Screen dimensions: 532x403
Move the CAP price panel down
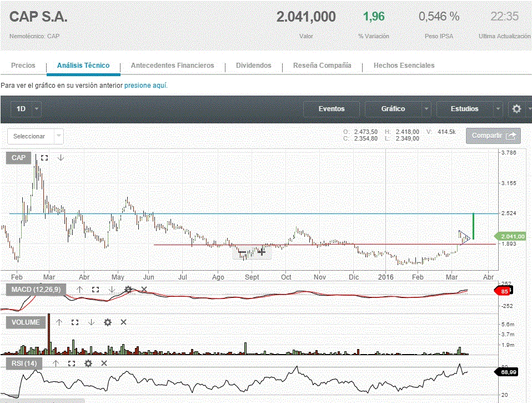[x=61, y=158]
